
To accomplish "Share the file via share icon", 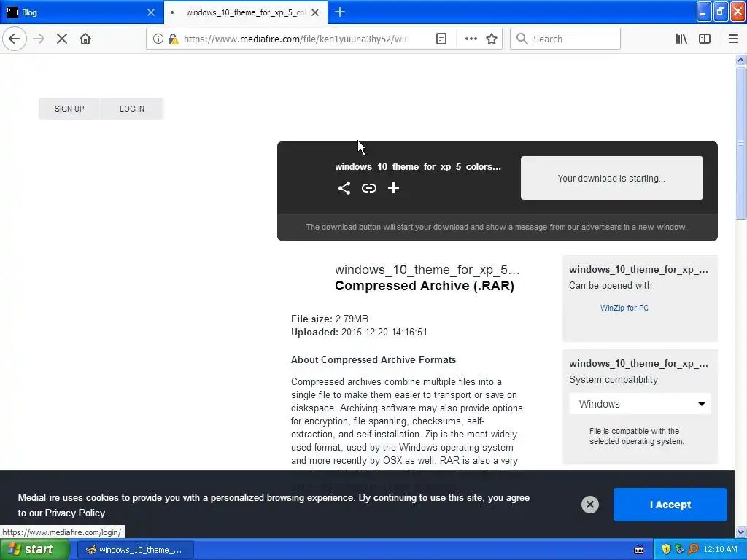I will pos(344,188).
